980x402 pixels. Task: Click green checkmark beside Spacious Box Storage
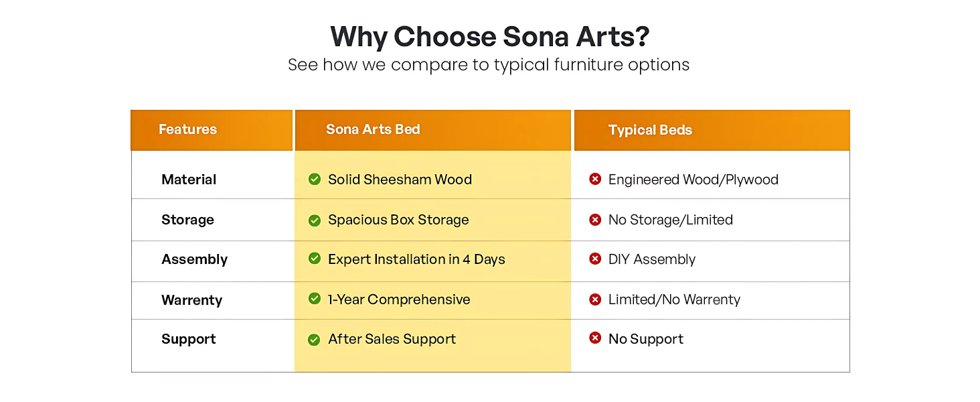(x=314, y=220)
